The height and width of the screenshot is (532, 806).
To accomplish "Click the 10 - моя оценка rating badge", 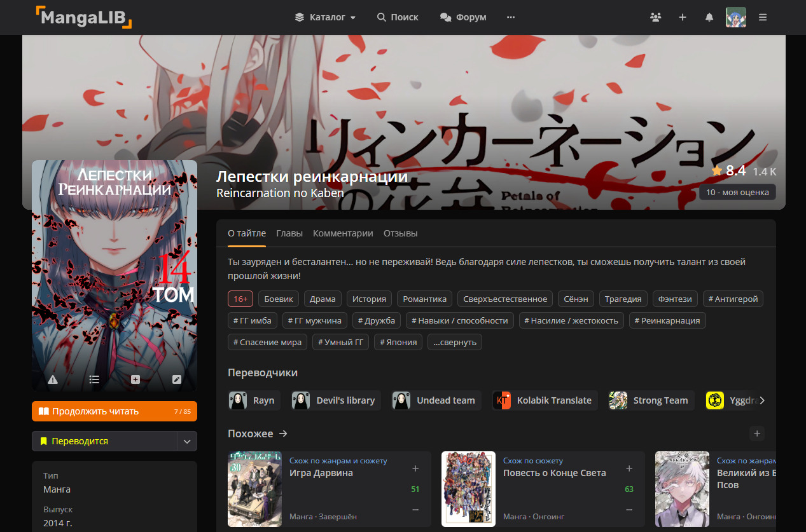I will click(x=737, y=192).
